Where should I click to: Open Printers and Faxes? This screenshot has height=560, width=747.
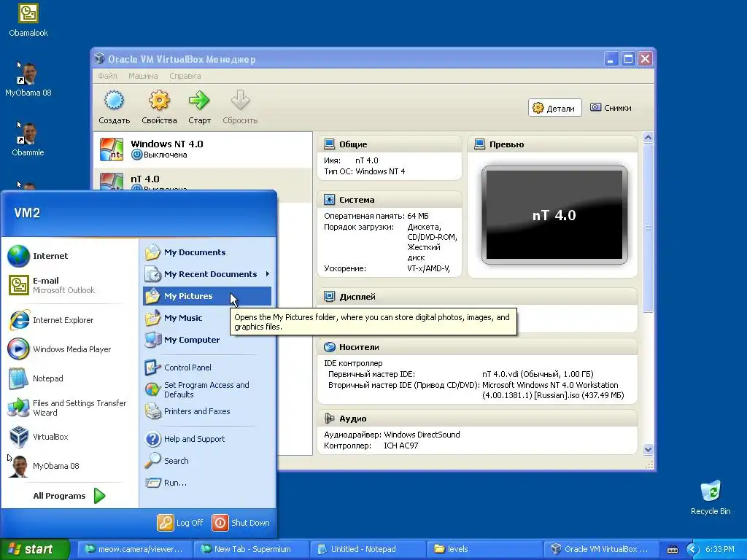click(207, 411)
